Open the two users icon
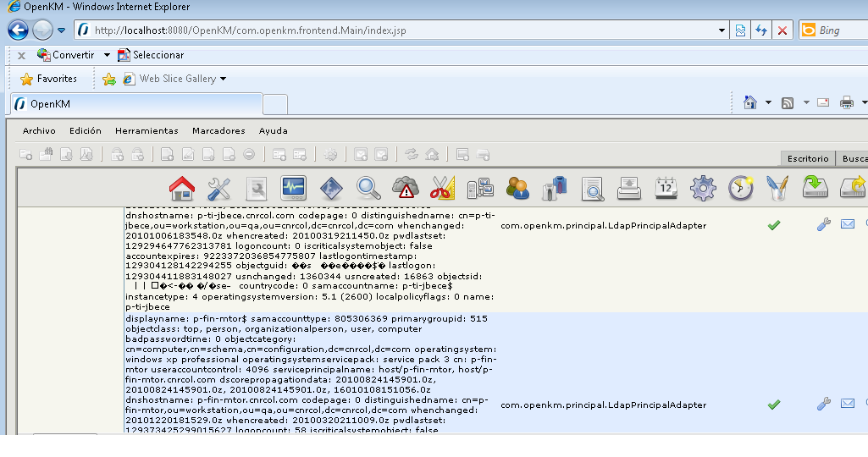The height and width of the screenshot is (457, 868). 517,189
